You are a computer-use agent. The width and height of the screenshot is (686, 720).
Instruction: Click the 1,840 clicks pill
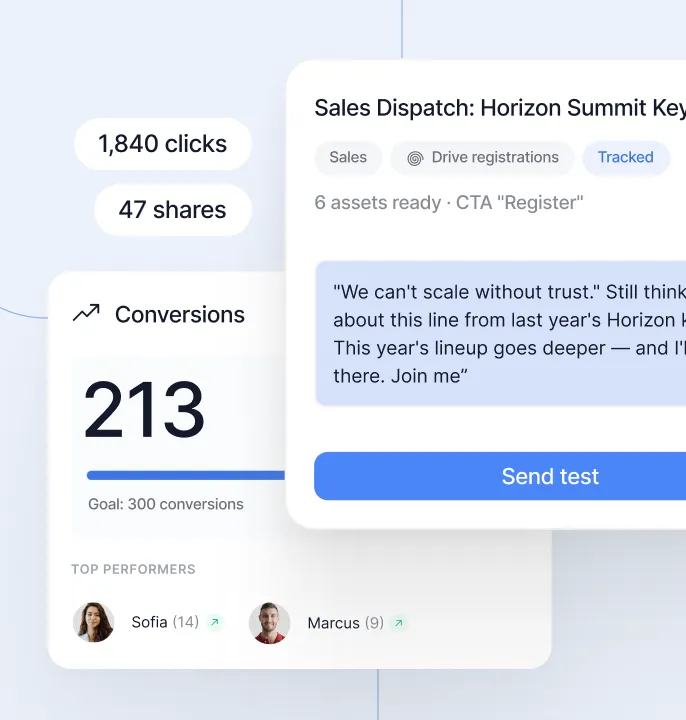(163, 144)
